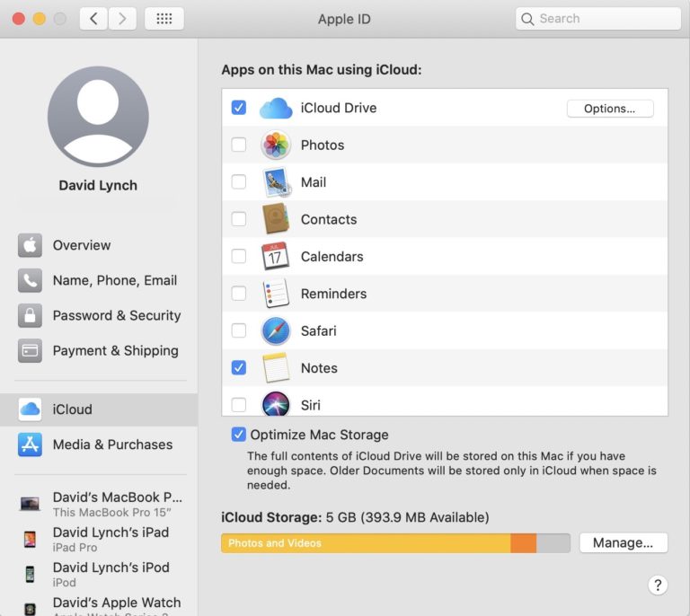Click the David Lynch profile avatar
The height and width of the screenshot is (616, 690).
coord(98,117)
